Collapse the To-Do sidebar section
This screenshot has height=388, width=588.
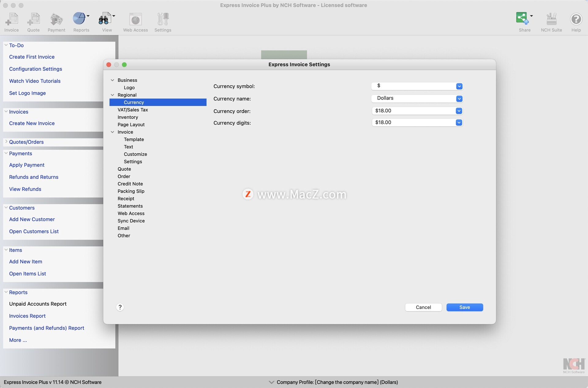tap(6, 45)
